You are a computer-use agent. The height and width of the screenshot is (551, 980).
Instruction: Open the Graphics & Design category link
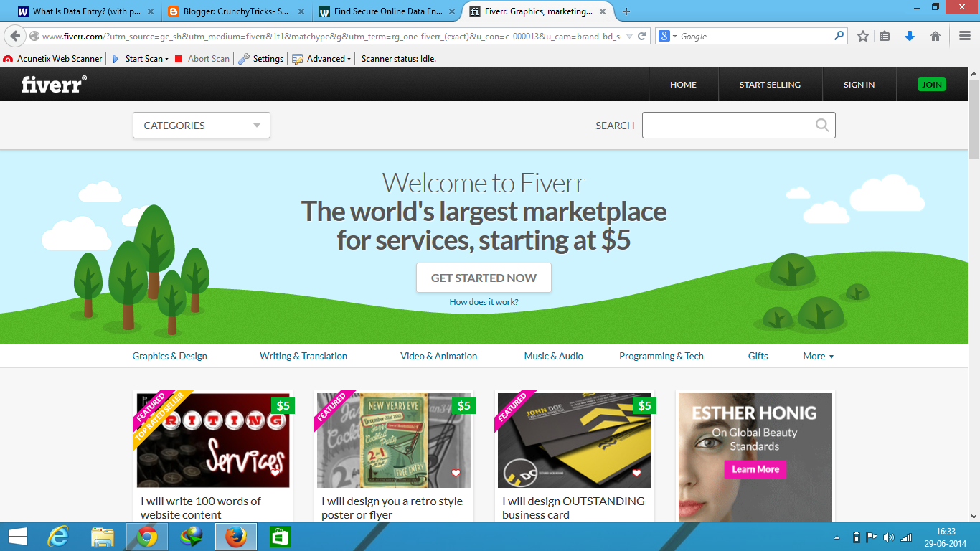[169, 356]
